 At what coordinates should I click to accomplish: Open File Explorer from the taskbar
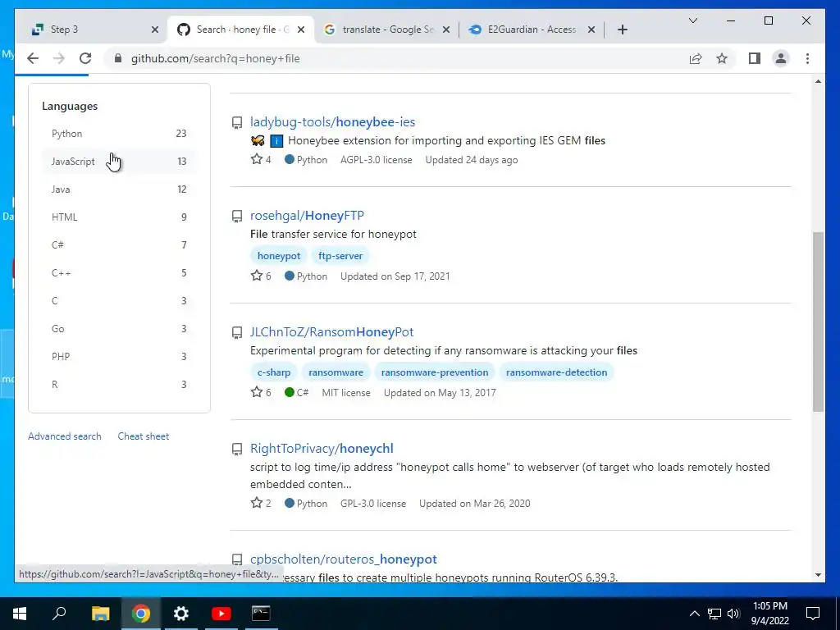[x=100, y=614]
